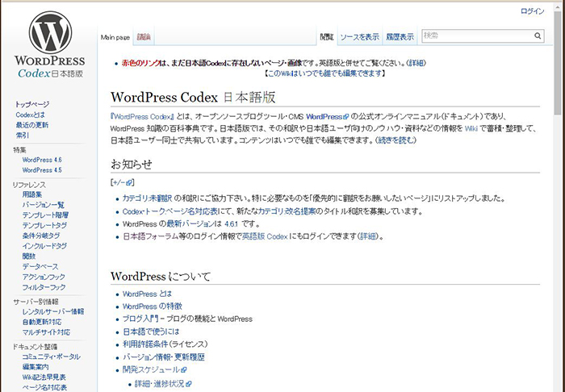Open Codexとは in sidebar
This screenshot has width=565, height=392.
(31, 115)
